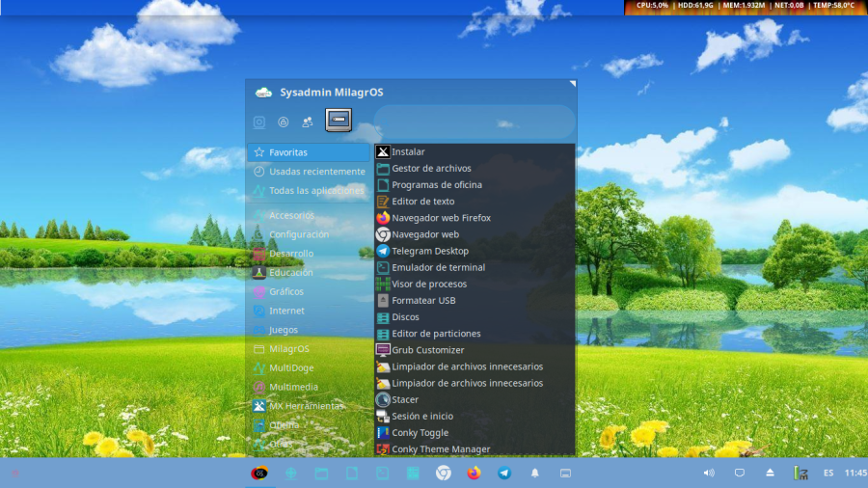
Task: Open Navegador web Firefox in menu
Action: point(440,218)
